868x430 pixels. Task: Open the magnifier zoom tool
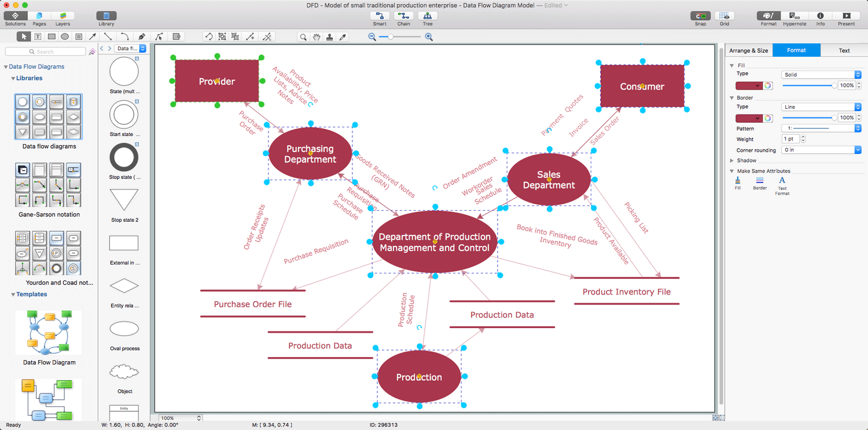pos(303,36)
